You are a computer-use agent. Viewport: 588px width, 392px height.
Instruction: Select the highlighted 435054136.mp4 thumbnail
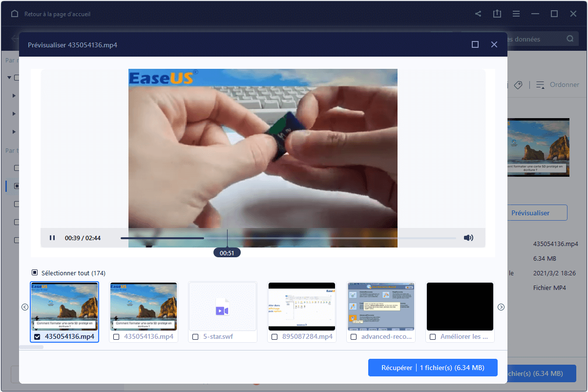(x=64, y=307)
